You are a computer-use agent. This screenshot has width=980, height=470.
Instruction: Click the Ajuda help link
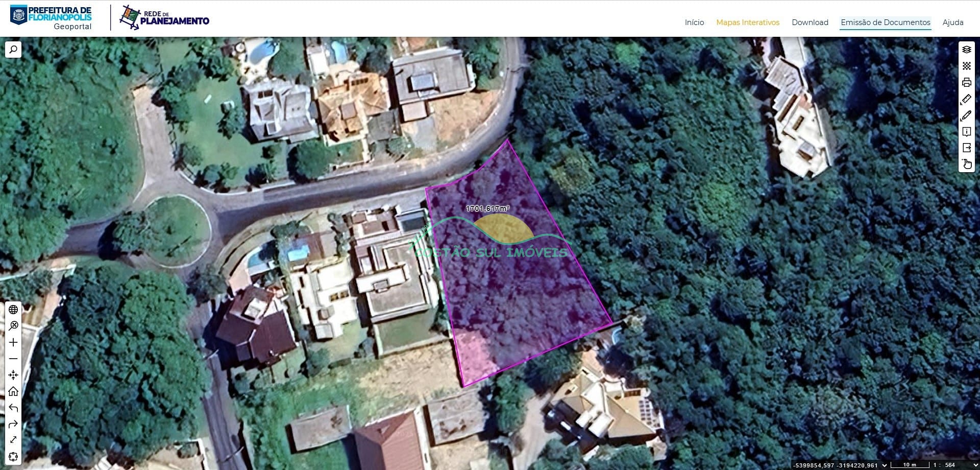click(x=953, y=22)
